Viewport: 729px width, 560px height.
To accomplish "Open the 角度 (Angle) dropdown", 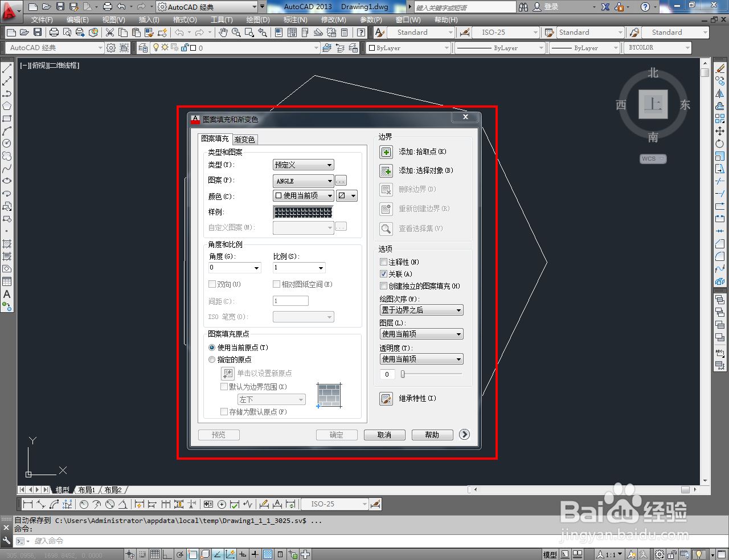I will coord(235,268).
